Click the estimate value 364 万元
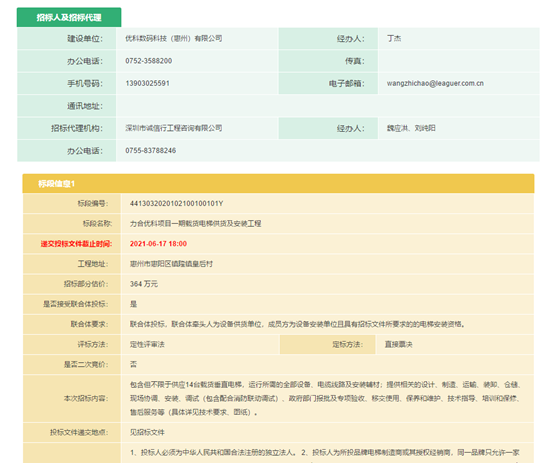This screenshot has width=554, height=463. pos(144,284)
